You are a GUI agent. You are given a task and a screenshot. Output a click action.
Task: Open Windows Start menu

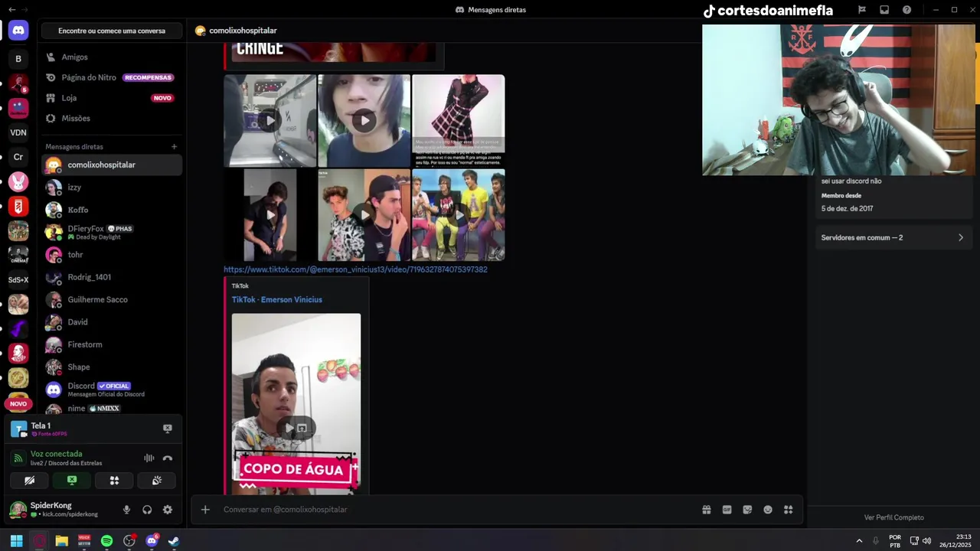16,541
